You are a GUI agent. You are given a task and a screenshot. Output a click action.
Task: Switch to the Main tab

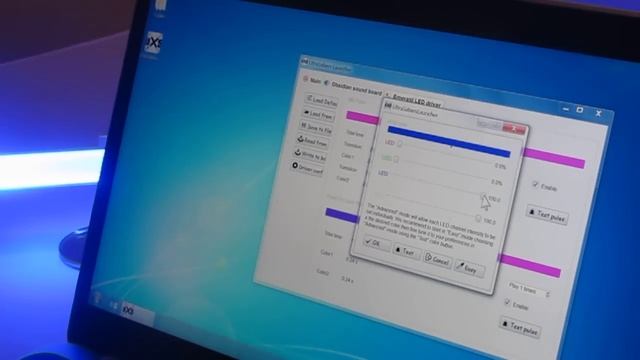click(312, 80)
